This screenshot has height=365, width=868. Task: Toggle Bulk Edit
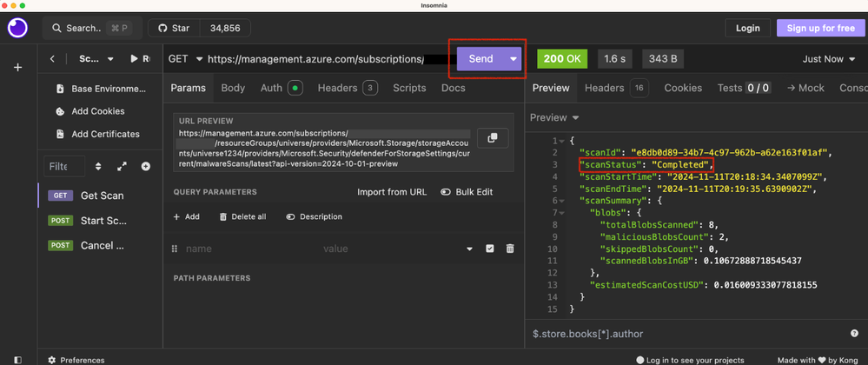tap(467, 192)
